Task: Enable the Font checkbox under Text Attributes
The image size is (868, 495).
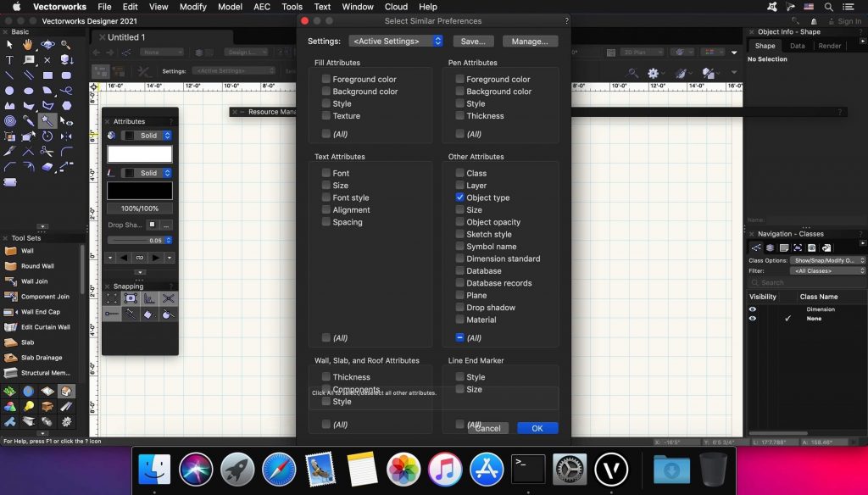Action: click(326, 173)
